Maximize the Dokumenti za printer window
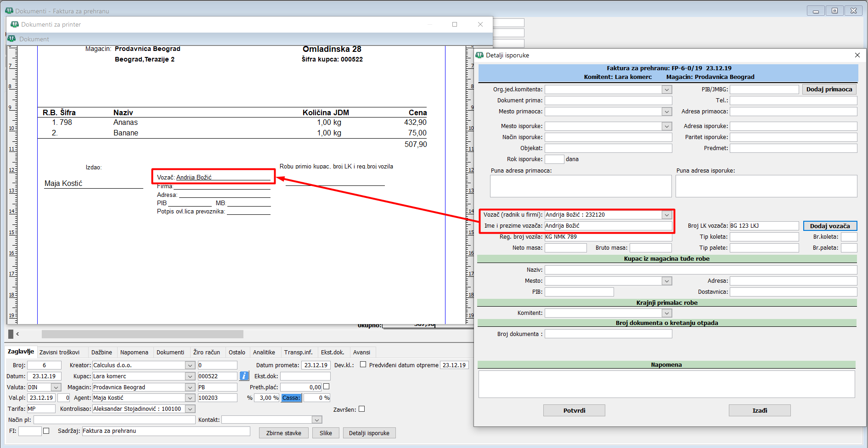This screenshot has height=448, width=868. pyautogui.click(x=455, y=24)
